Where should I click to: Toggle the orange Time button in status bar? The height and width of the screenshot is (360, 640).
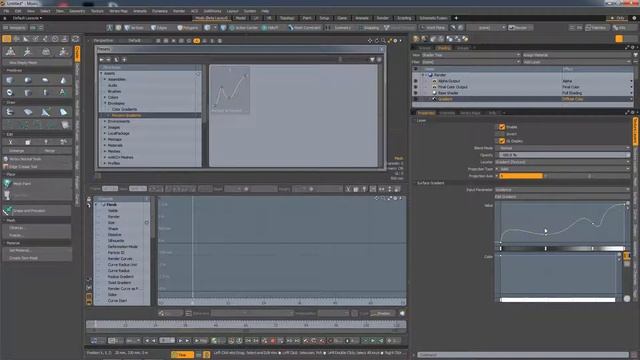(x=182, y=355)
